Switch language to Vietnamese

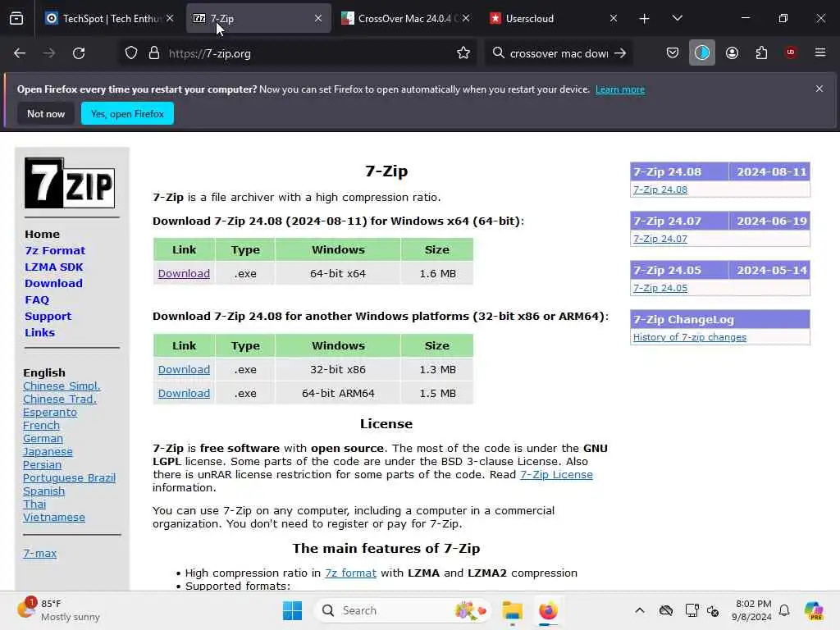54,518
